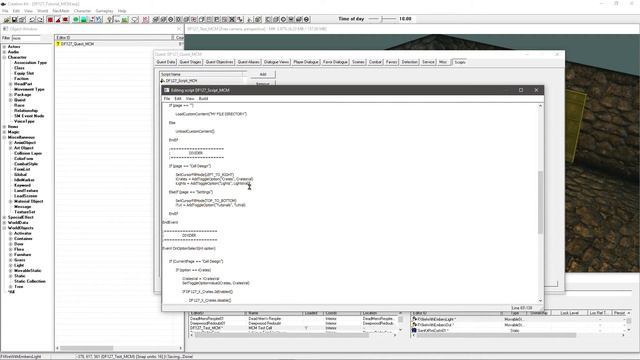Click the green circle toolbar icon
This screenshot has height=360, width=640.
[x=76, y=19]
